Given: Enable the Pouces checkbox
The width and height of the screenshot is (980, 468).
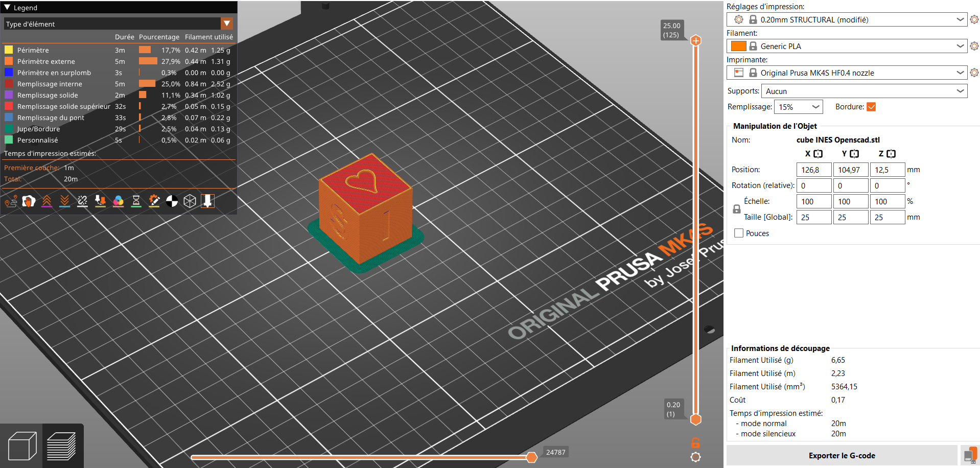Looking at the screenshot, I should [x=739, y=233].
